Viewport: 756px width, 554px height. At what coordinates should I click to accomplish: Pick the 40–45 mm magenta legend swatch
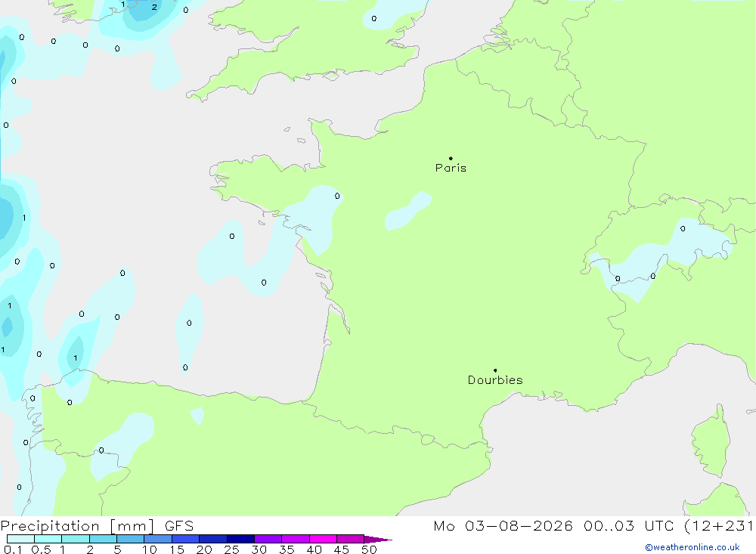point(323,539)
